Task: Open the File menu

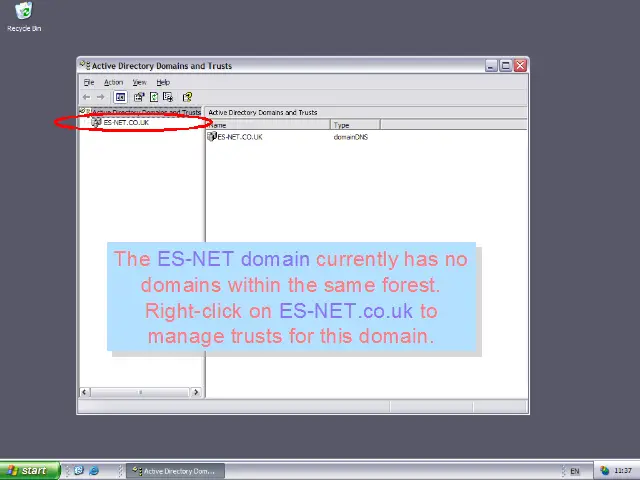Action: [x=89, y=82]
